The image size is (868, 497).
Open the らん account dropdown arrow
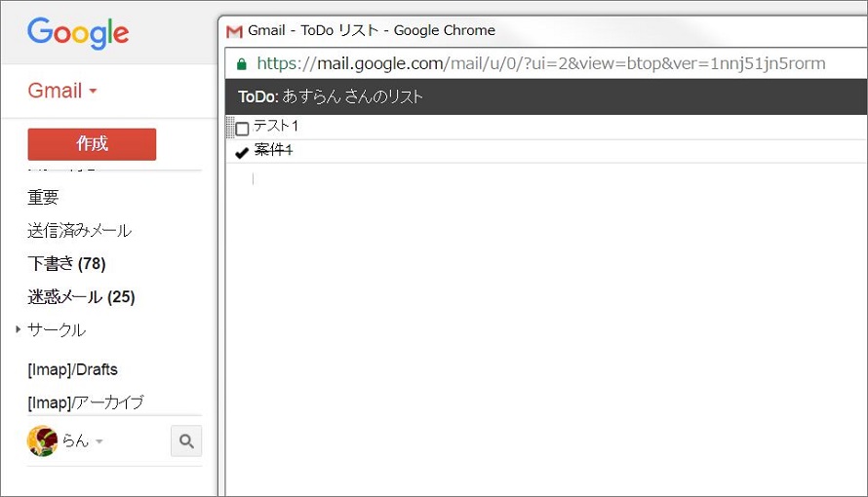click(x=99, y=441)
